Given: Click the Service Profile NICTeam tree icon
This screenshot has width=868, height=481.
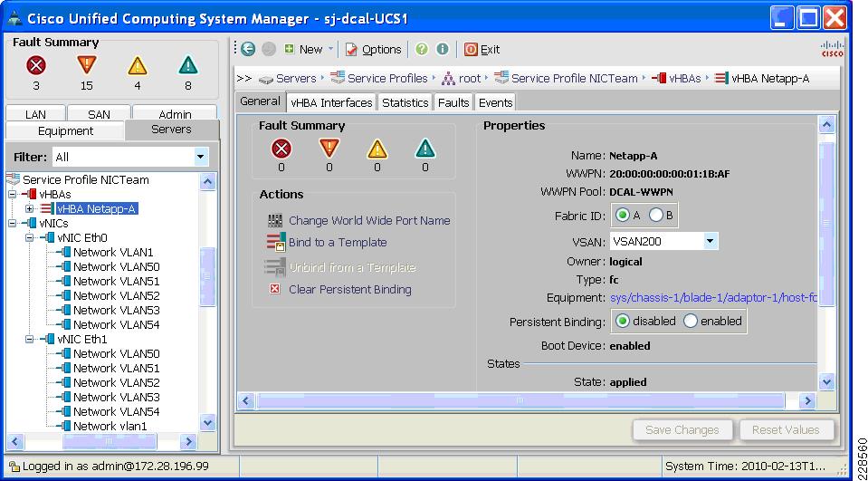Looking at the screenshot, I should 13,179.
